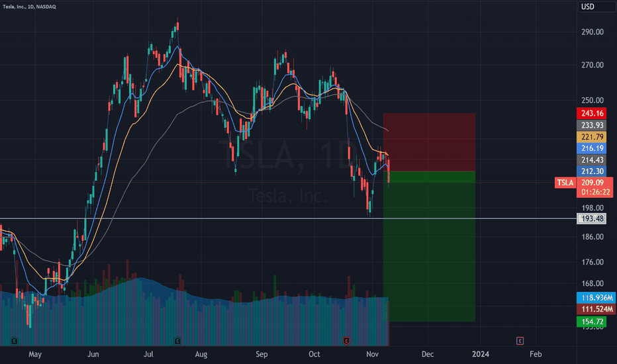Click the Oct label on time axis
The image size is (617, 364).
click(314, 354)
